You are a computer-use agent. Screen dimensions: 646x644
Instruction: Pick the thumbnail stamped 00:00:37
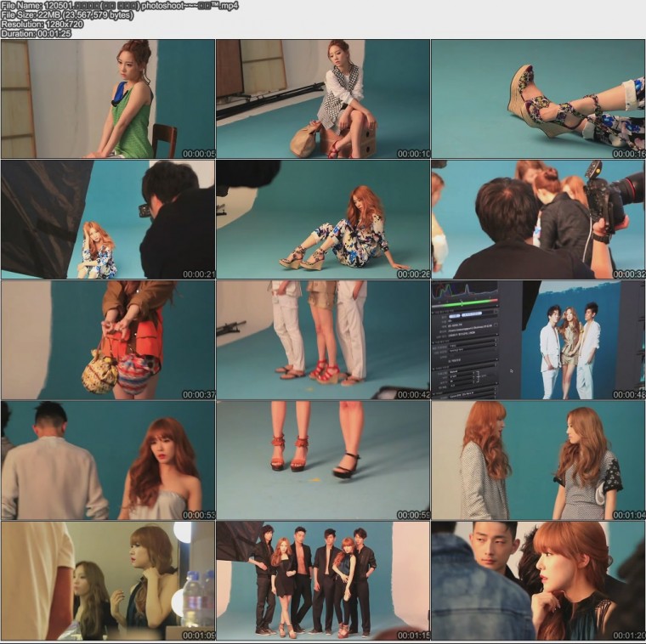tap(108, 340)
